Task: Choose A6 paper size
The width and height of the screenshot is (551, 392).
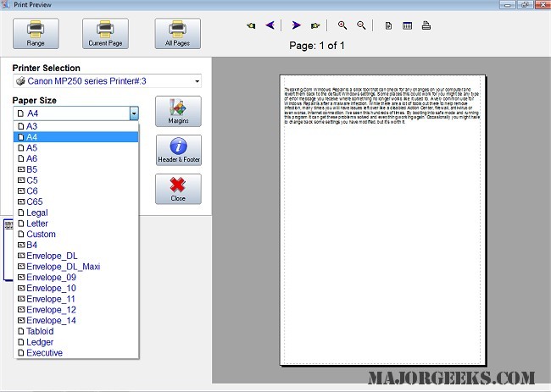Action: (76, 158)
